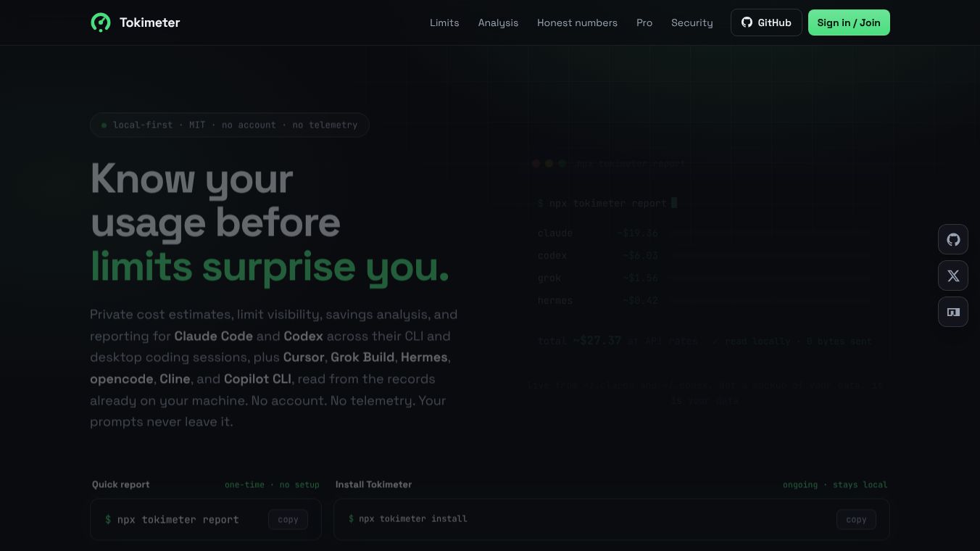Open the Limits nav item
Viewport: 980px width, 551px height.
click(x=444, y=22)
